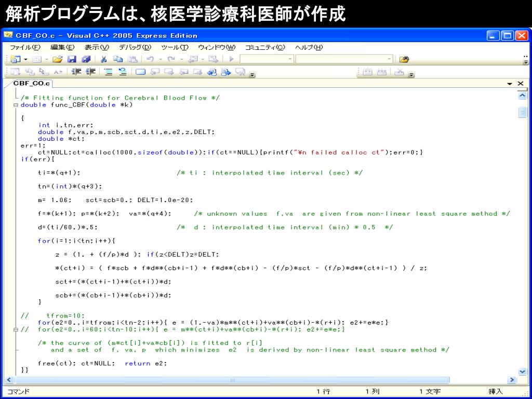Click Previous Bookmark in Folder icon

pyautogui.click(x=183, y=72)
